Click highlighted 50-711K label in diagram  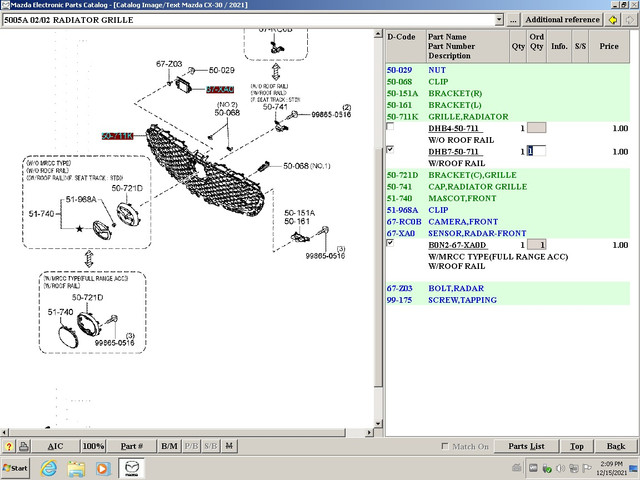[x=118, y=136]
